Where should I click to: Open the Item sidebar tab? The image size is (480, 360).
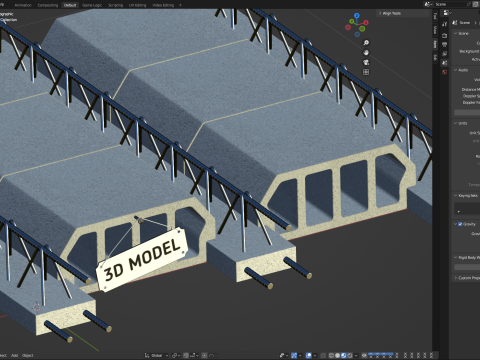pyautogui.click(x=435, y=44)
